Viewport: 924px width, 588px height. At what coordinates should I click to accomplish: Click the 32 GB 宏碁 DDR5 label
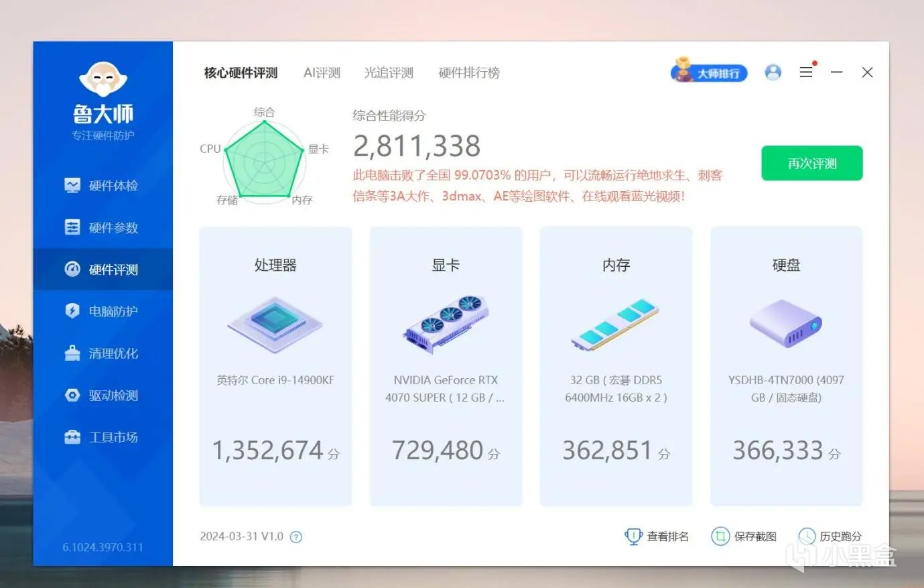616,389
